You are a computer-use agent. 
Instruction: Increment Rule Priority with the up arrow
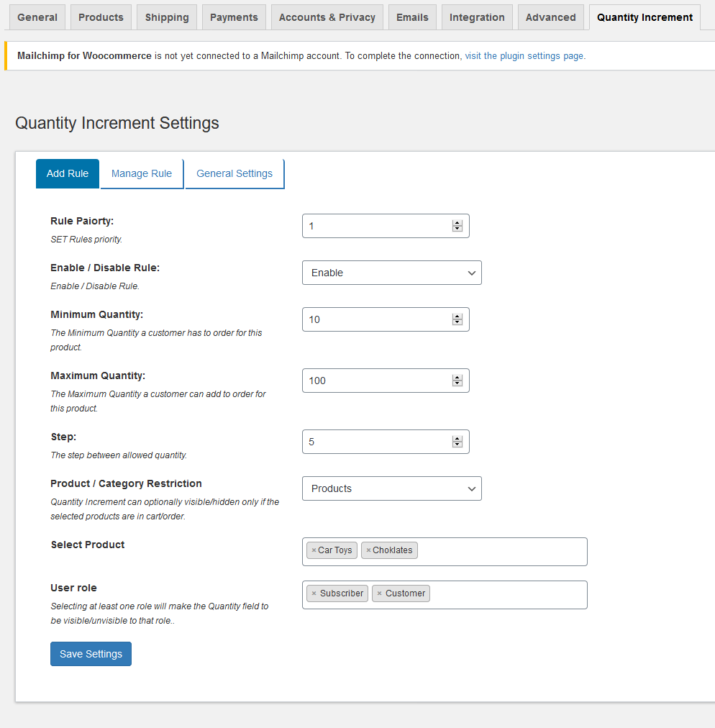coord(457,222)
